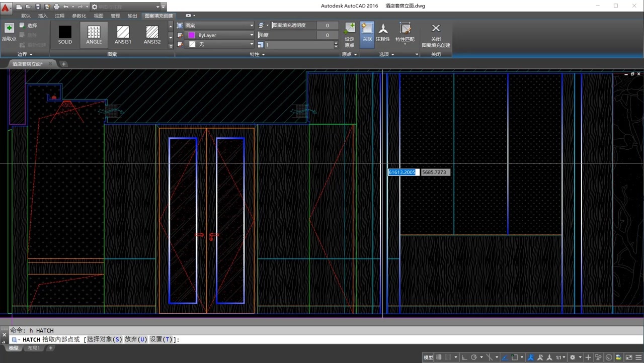Click the Save icon in quick access

pos(38,7)
